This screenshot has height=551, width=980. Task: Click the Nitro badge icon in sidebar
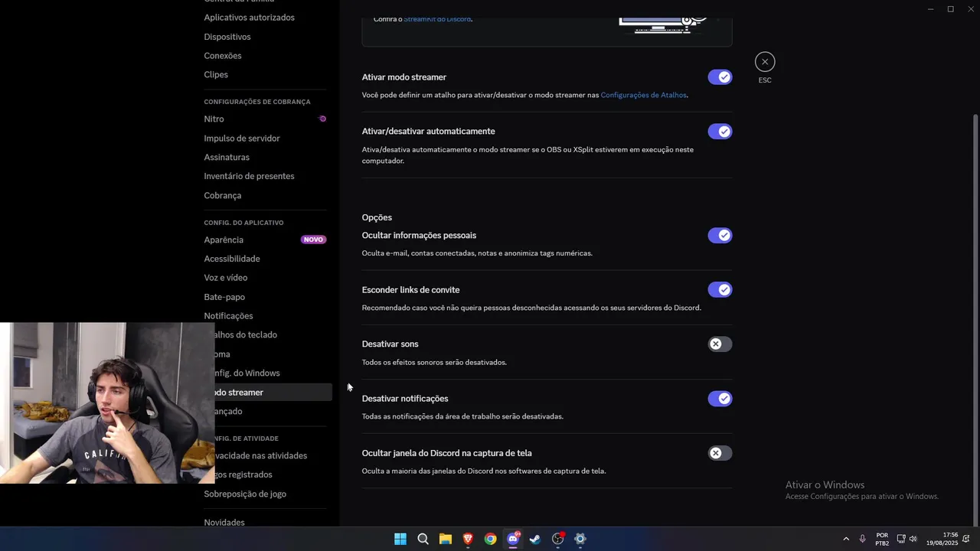(322, 119)
